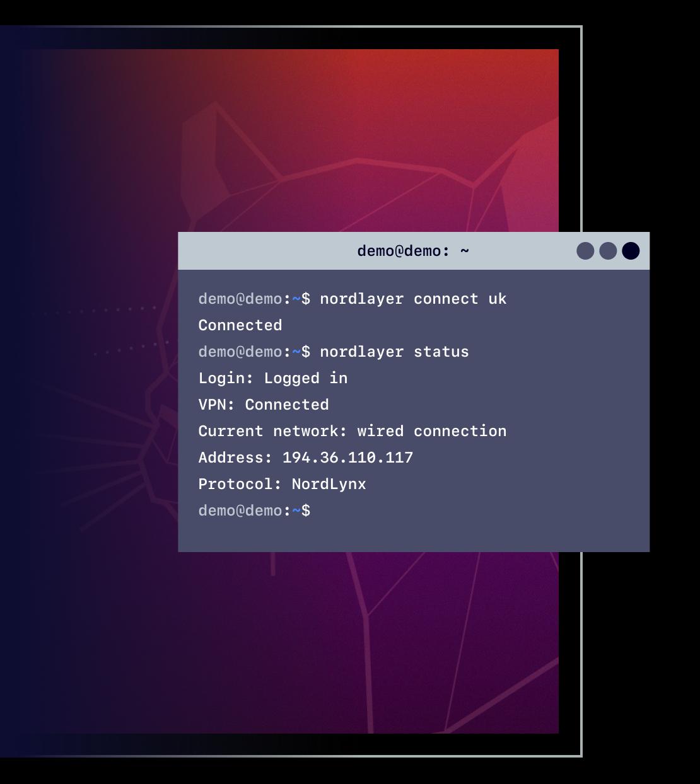Click the 'NordLynx' protocol value
700x784 pixels.
(x=329, y=484)
